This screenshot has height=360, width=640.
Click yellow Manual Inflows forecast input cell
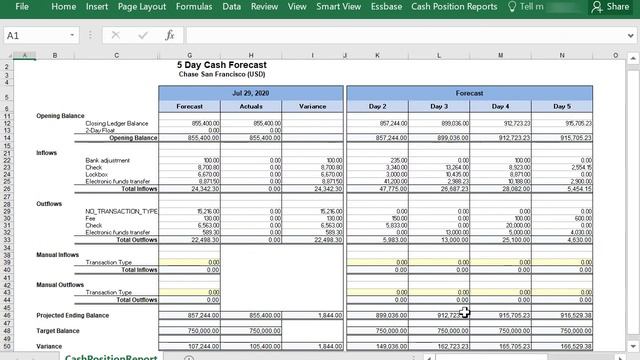pyautogui.click(x=189, y=262)
